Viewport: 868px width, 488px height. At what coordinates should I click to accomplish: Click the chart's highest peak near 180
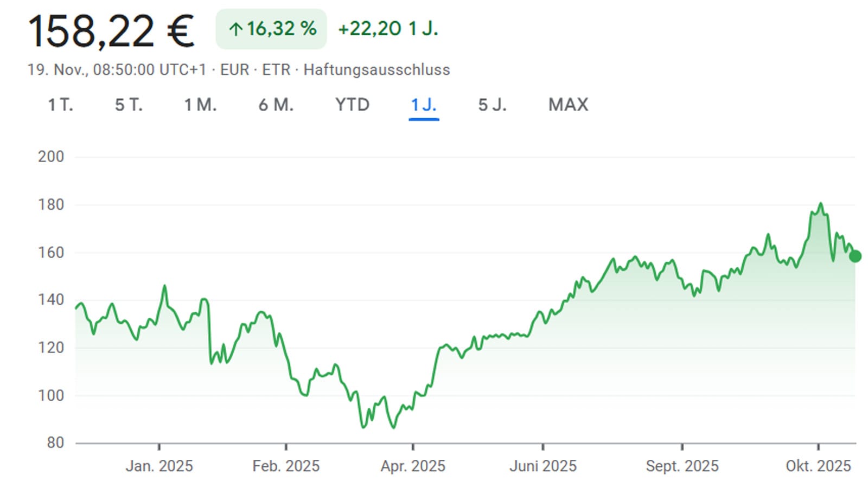tap(820, 204)
